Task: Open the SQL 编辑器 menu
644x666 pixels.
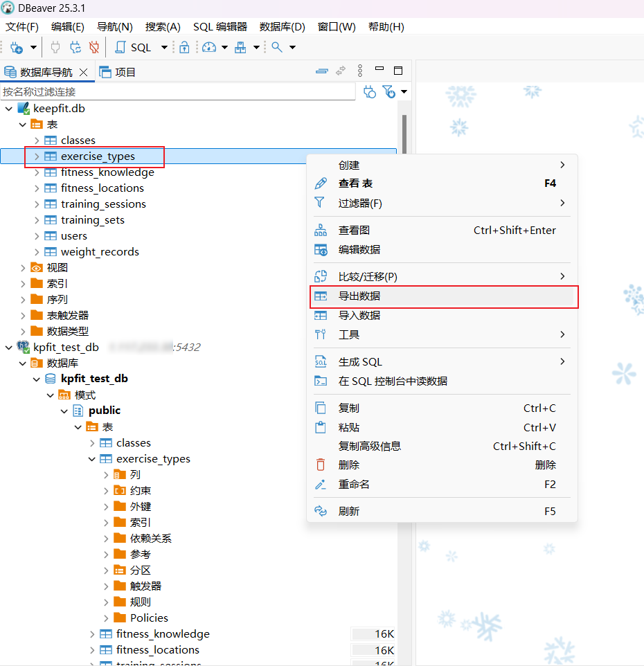Action: (220, 27)
